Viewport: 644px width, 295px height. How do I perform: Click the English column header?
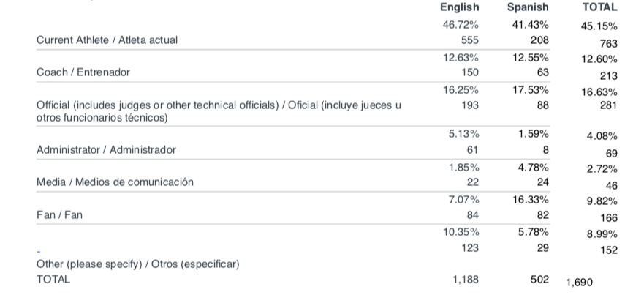pyautogui.click(x=460, y=7)
